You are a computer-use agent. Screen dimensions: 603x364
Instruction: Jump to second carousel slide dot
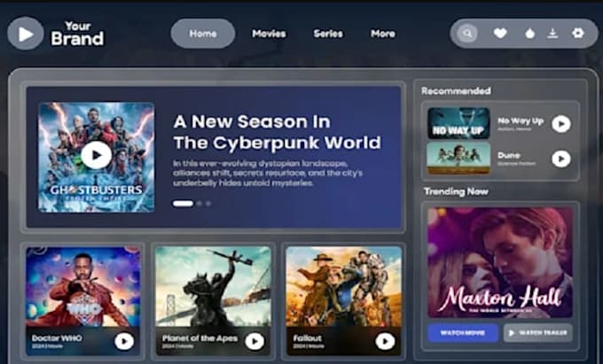click(200, 204)
